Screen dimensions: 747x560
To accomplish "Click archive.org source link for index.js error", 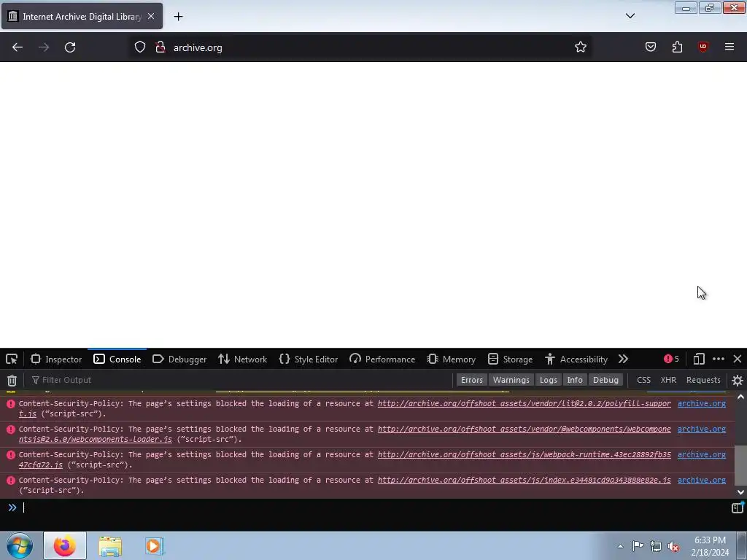I will [702, 481].
